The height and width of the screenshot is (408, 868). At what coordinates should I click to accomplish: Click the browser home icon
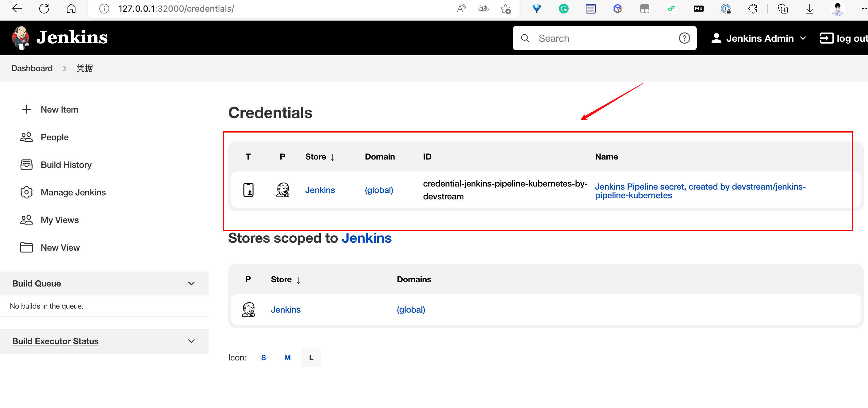point(71,8)
